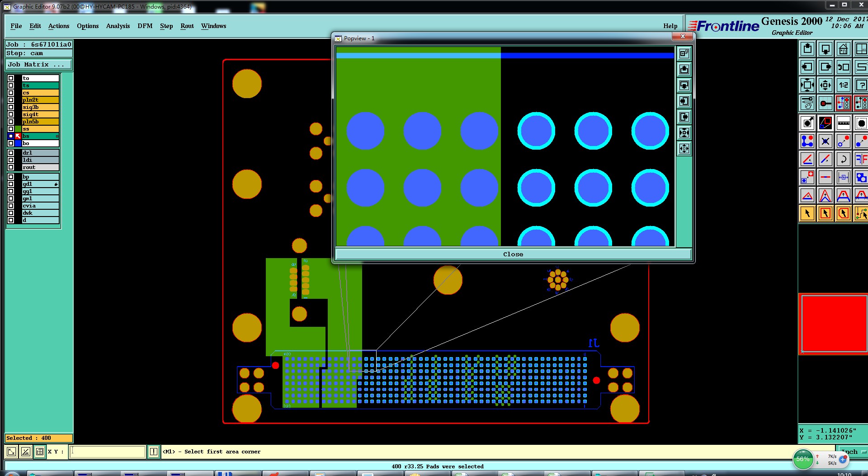
Task: Select the dimension spacing tool icon
Action: 844,177
